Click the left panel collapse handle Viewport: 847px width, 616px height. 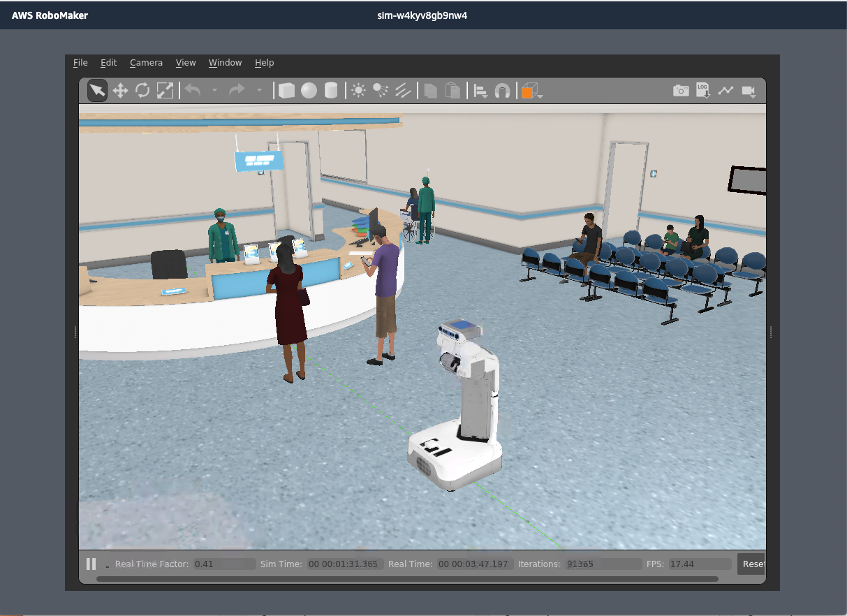tap(75, 332)
